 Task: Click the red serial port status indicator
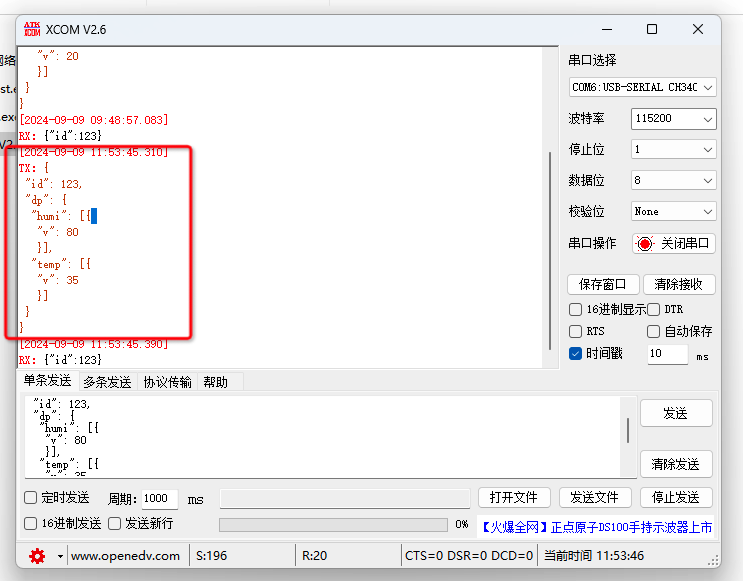click(645, 243)
